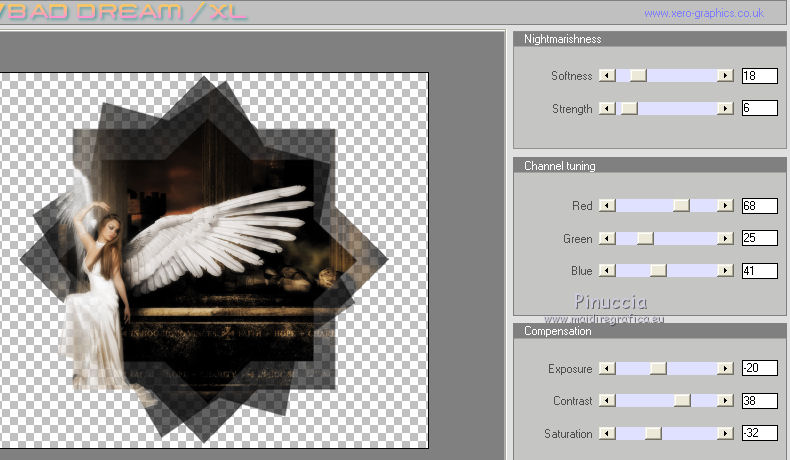This screenshot has width=790, height=460.
Task: Increase Exposure with the right arrow
Action: [x=725, y=368]
